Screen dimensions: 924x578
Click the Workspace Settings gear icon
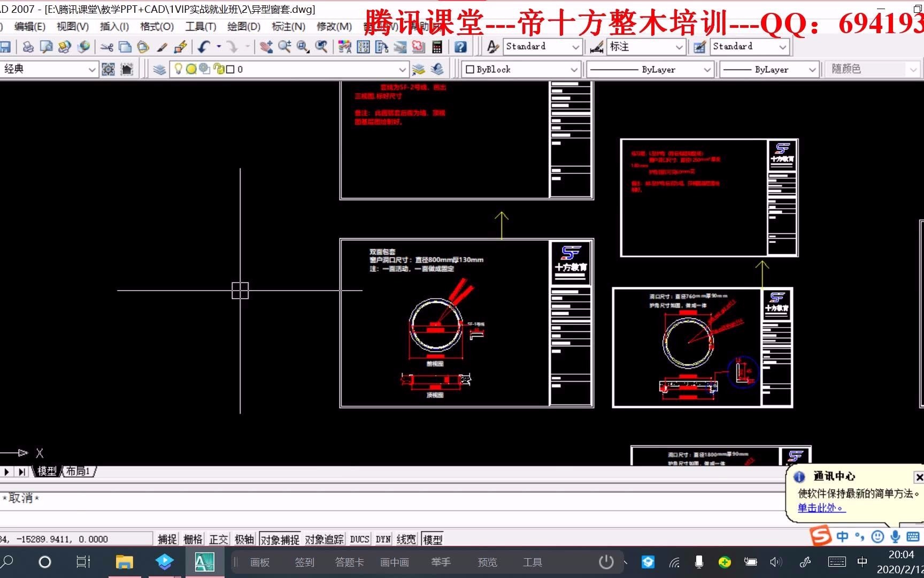pos(108,69)
